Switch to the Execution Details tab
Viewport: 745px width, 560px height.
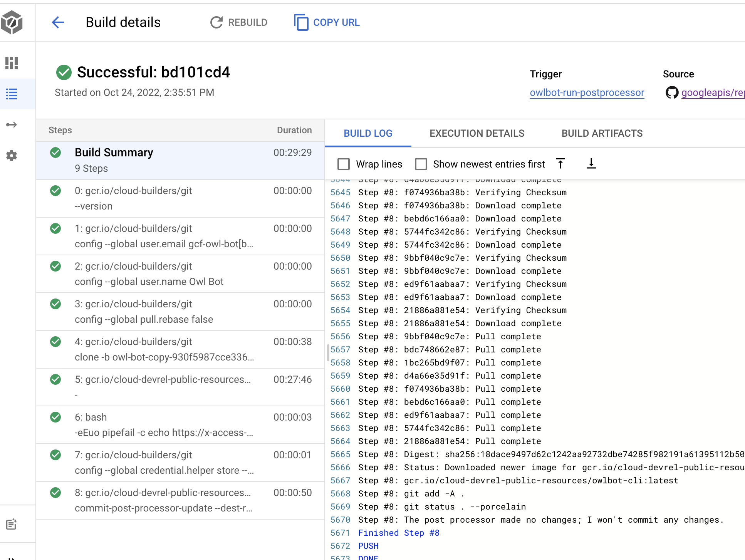click(x=477, y=133)
